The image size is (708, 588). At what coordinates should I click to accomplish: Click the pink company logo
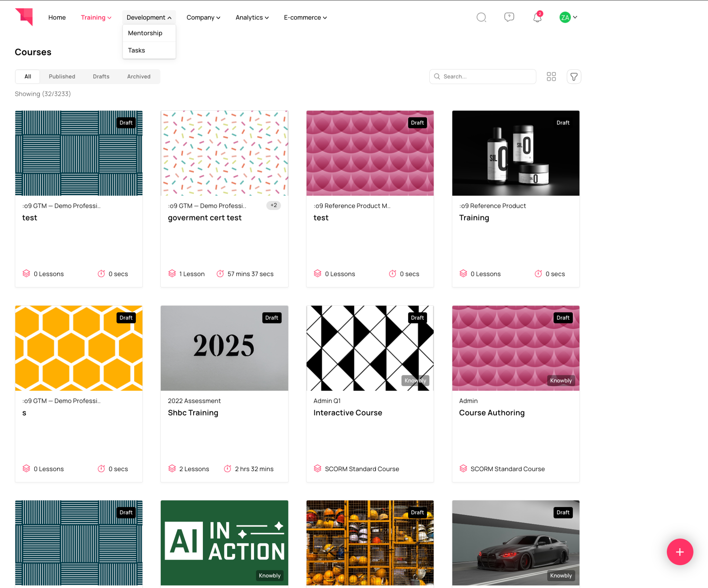point(24,17)
